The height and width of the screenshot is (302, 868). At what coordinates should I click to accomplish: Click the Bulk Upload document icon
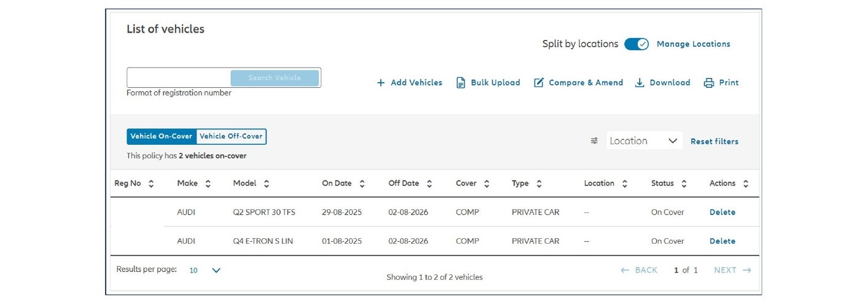coord(460,82)
